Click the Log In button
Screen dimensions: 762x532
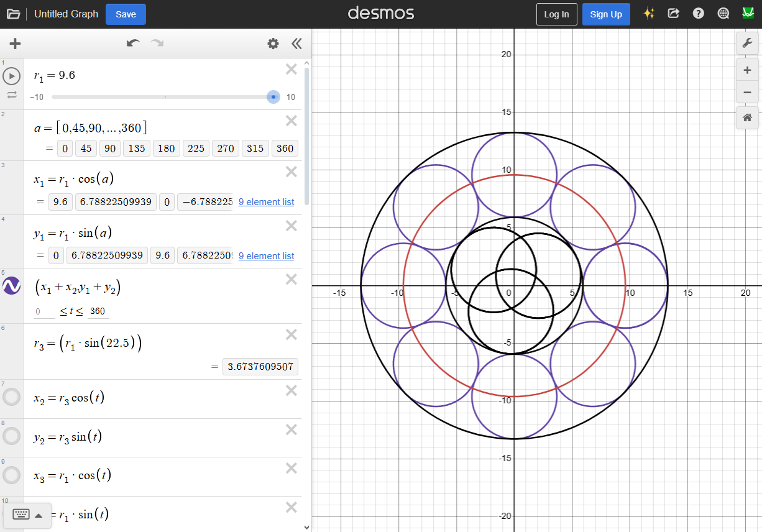556,14
